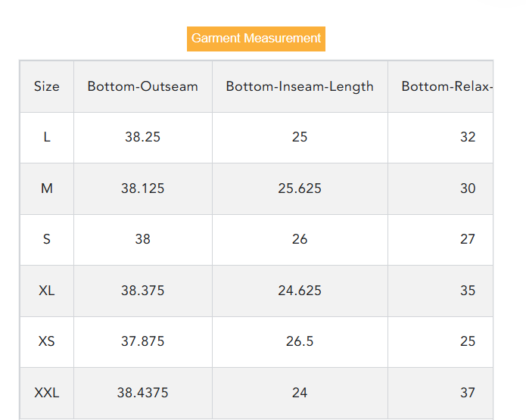Click inseam value 24.625
This screenshot has height=420, width=526.
(300, 291)
